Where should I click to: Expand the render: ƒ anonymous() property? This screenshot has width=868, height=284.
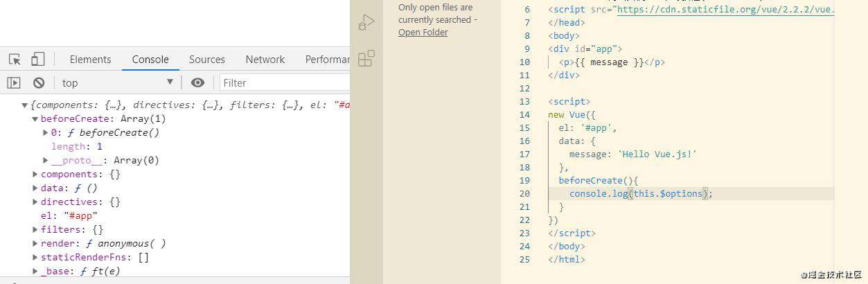pos(35,243)
